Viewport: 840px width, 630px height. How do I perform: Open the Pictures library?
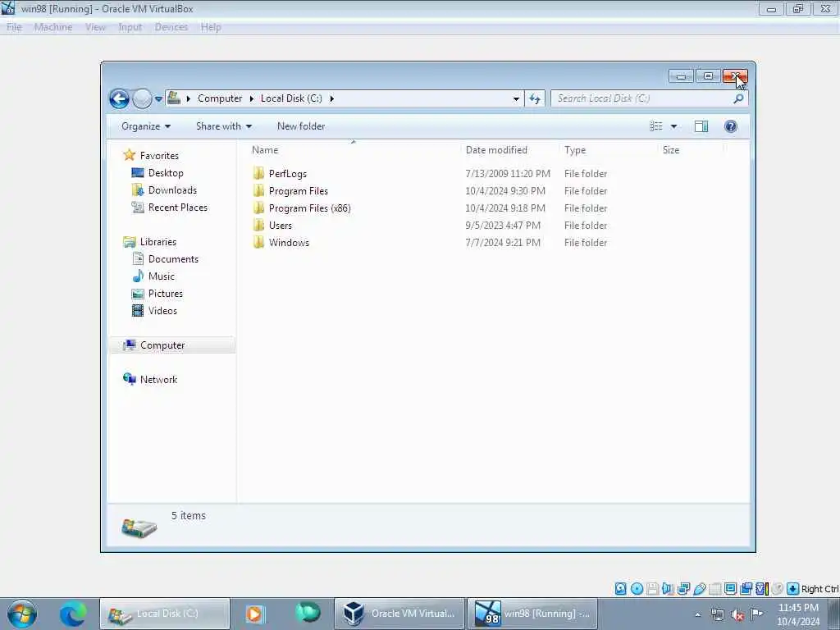coord(166,293)
